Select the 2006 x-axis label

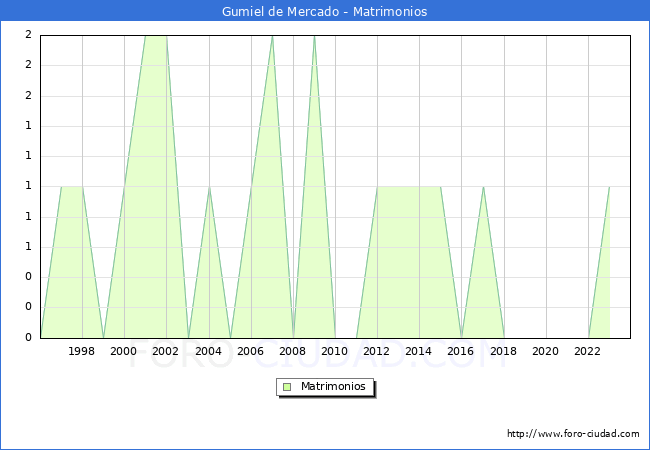250,351
